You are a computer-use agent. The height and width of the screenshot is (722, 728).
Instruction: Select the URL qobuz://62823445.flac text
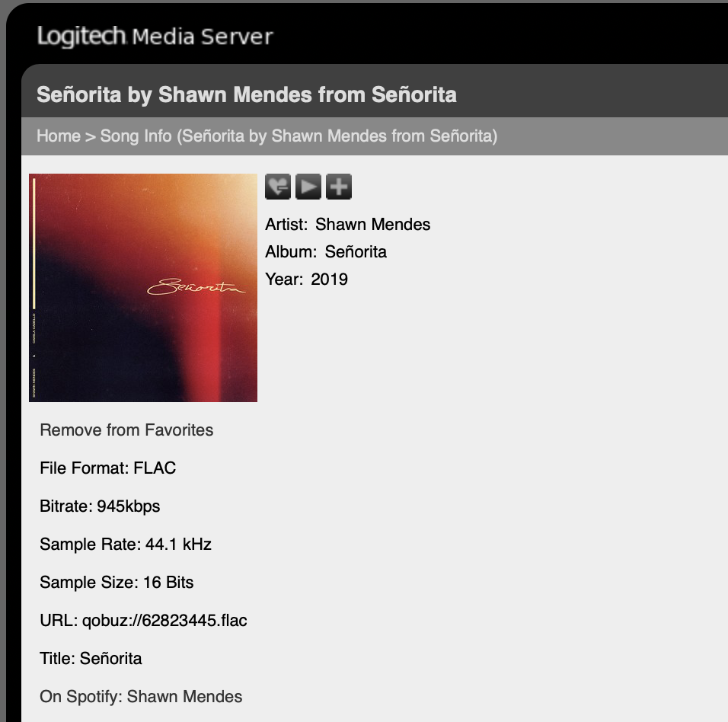(143, 620)
